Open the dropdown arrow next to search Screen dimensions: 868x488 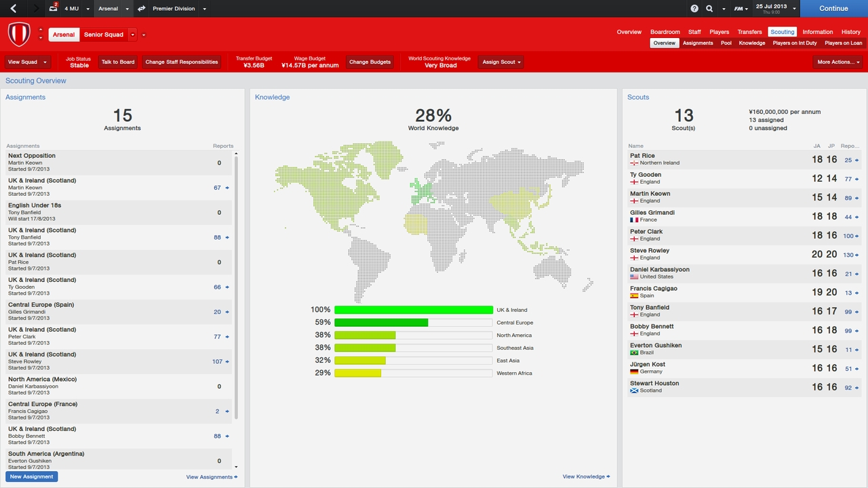(724, 9)
